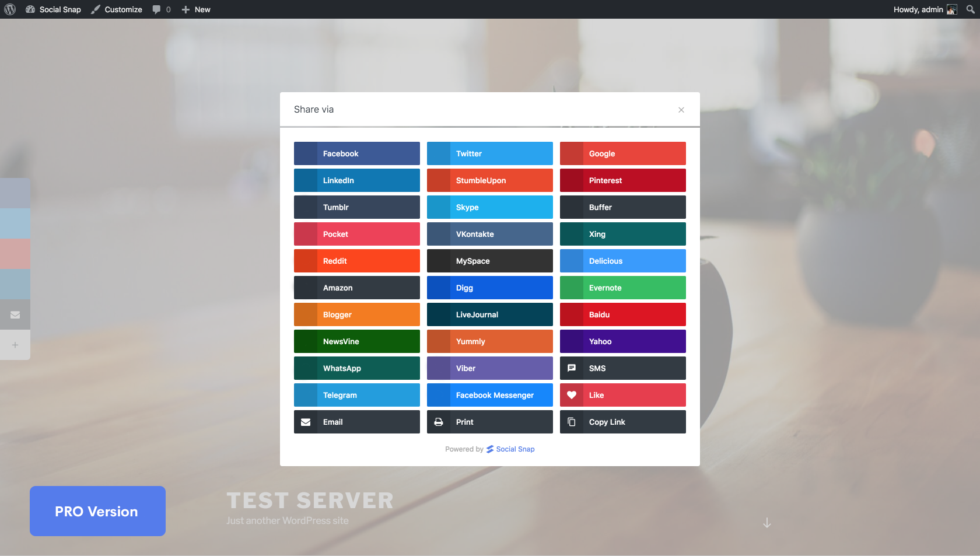Share to Yahoo

(623, 341)
